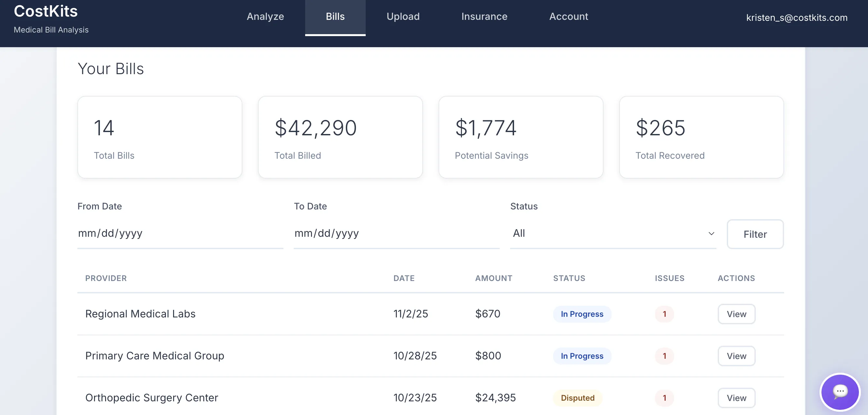Viewport: 868px width, 415px height.
Task: Open the Account tab
Action: [568, 17]
